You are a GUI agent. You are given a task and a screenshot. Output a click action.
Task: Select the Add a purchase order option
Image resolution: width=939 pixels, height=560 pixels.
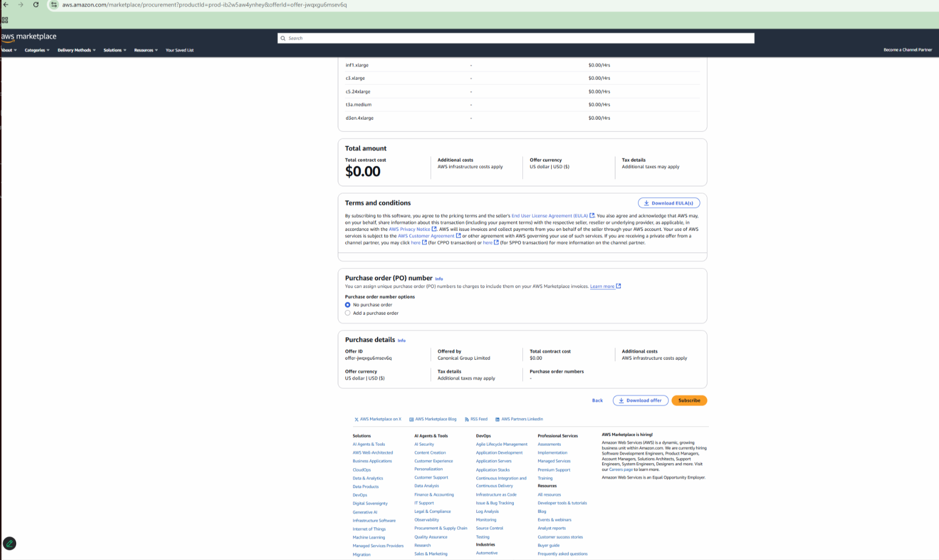tap(347, 313)
